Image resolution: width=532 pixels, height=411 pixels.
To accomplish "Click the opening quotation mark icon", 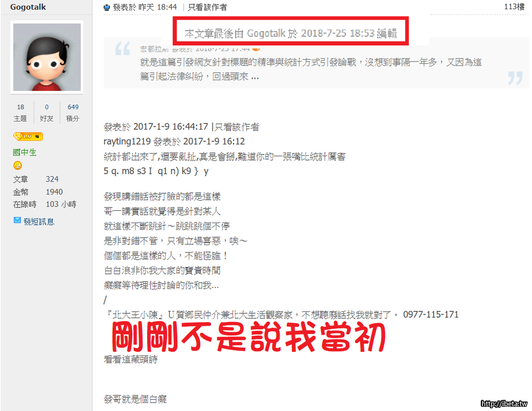I will pos(123,49).
